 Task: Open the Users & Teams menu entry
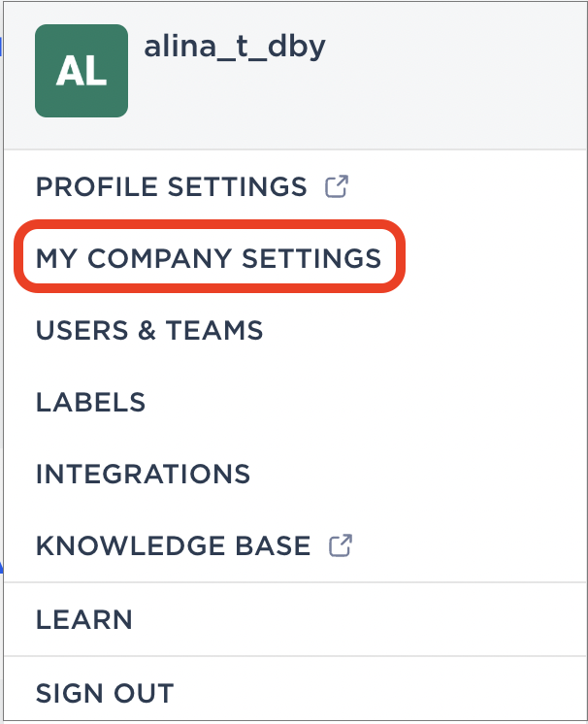pos(149,330)
